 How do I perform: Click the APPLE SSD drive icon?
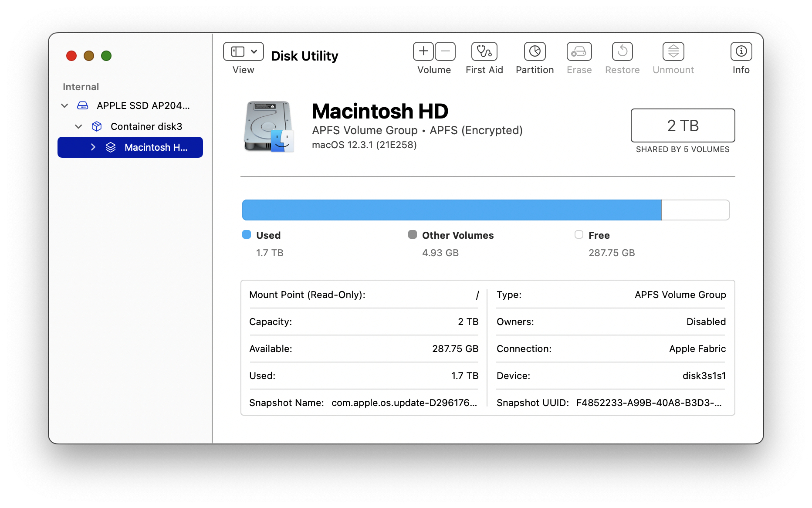[83, 105]
